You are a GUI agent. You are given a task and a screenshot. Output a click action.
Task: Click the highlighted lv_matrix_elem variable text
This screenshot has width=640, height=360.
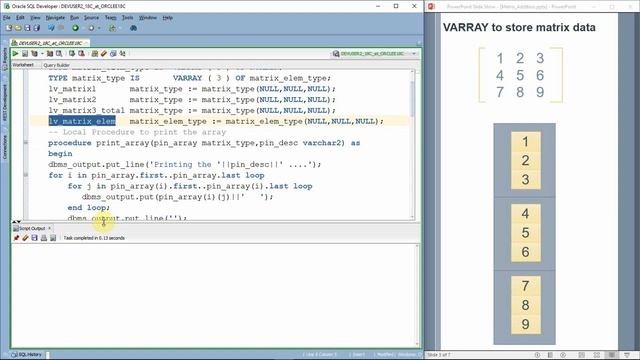[82, 121]
